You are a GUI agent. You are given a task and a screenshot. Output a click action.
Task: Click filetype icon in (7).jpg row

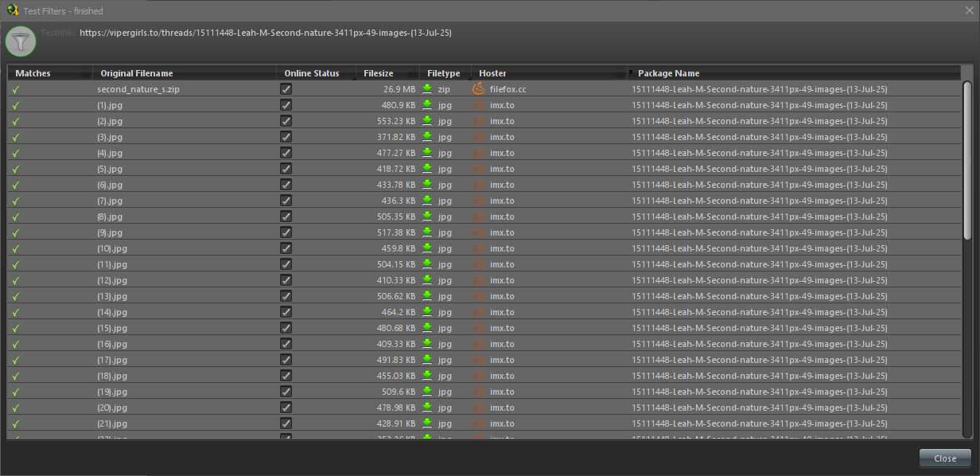[427, 201]
